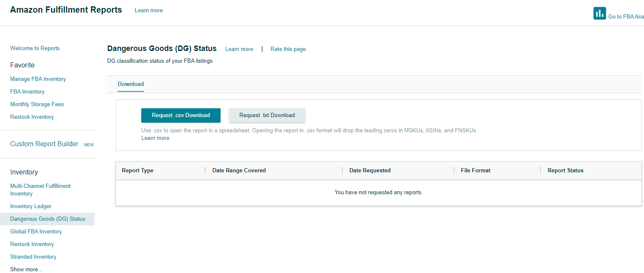
Task: Click Request .txt Download button
Action: 267,115
